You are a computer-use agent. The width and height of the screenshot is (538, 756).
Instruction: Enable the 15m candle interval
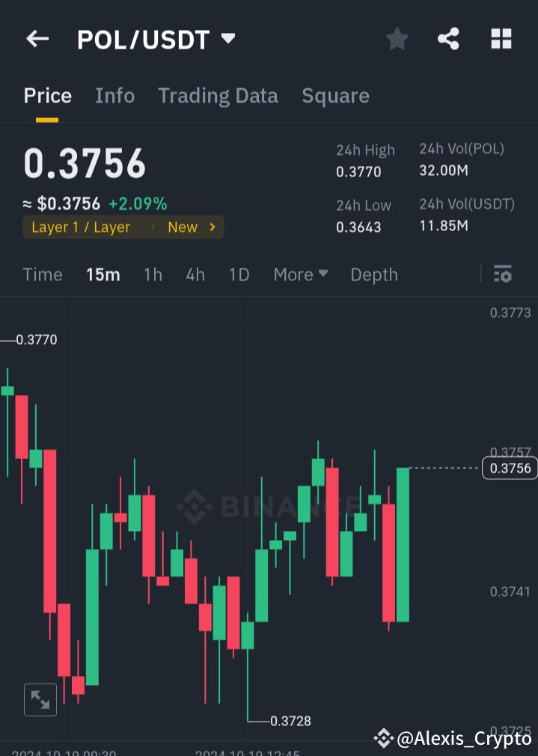103,274
